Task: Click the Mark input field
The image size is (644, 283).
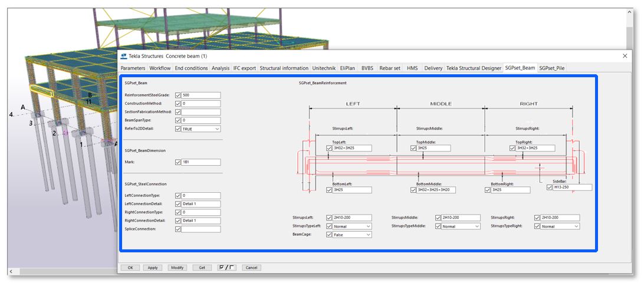Action: coord(201,162)
